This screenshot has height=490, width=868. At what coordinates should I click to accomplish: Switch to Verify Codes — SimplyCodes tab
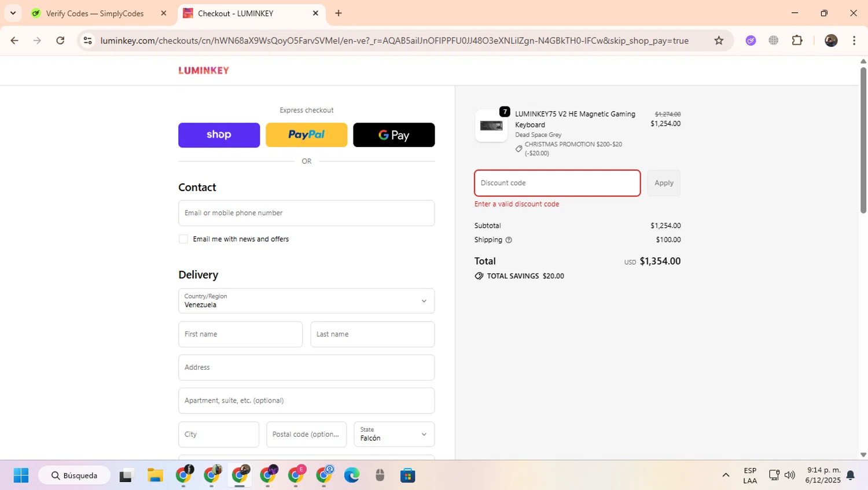click(95, 13)
